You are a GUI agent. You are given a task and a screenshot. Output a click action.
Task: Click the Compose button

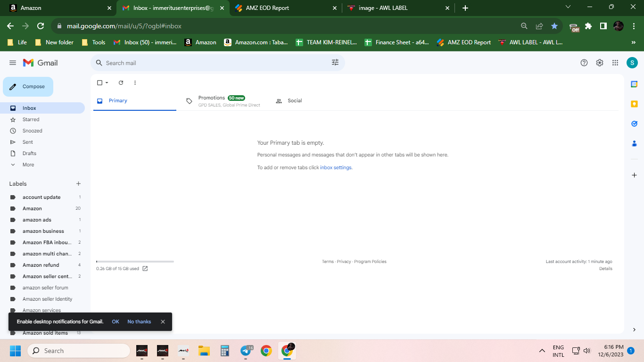click(x=28, y=87)
